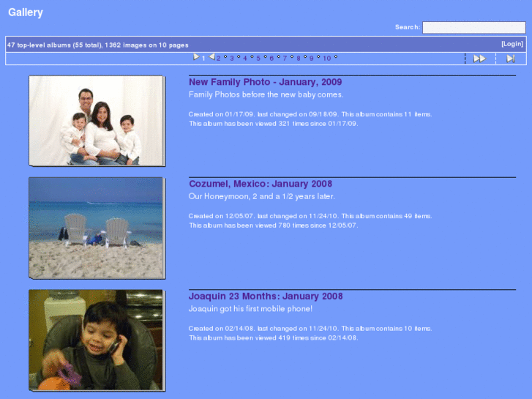The height and width of the screenshot is (399, 532).
Task: Select page 9 link
Action: 312,59
